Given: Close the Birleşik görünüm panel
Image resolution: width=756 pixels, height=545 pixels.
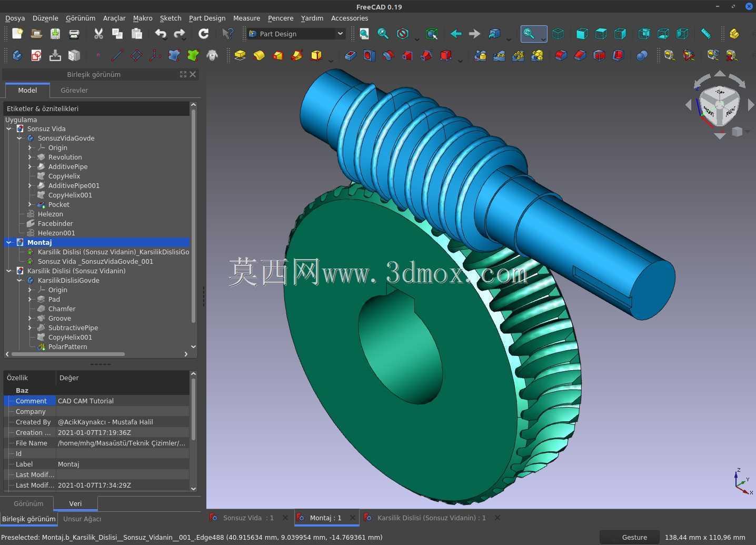Looking at the screenshot, I should 193,74.
